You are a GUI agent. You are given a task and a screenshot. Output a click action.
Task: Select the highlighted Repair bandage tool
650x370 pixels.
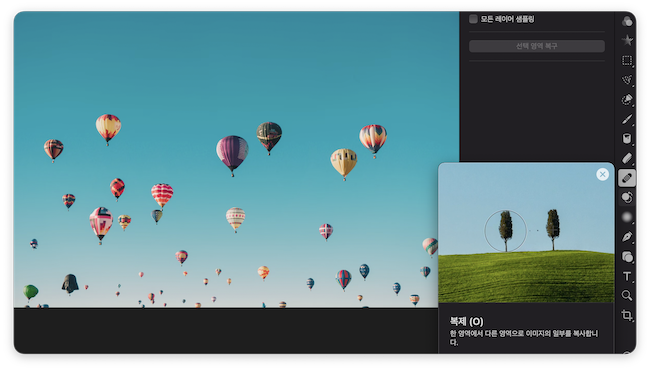(x=627, y=178)
